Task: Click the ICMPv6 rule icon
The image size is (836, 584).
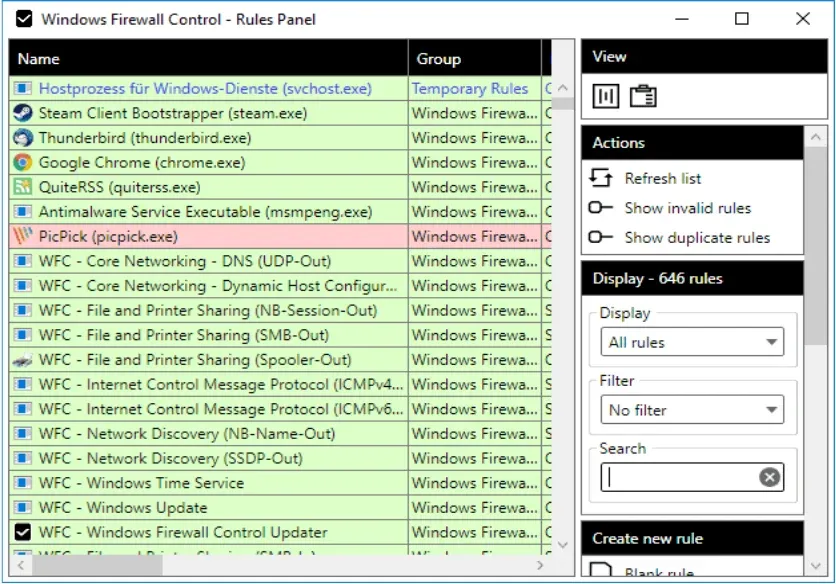Action: coord(22,409)
